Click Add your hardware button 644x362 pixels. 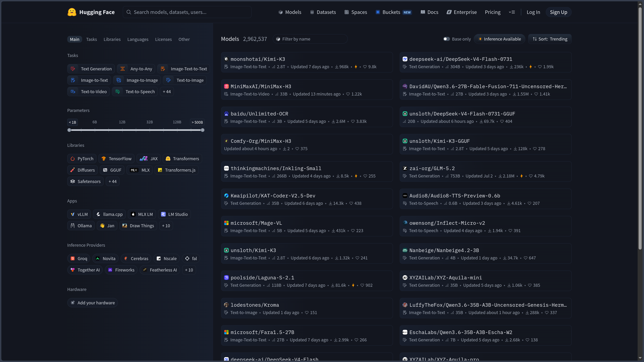[93, 303]
